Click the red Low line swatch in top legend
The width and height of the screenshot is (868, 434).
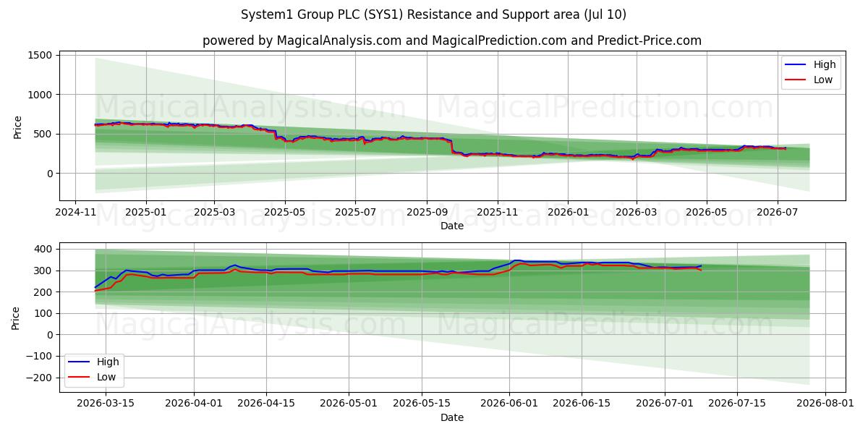click(796, 81)
